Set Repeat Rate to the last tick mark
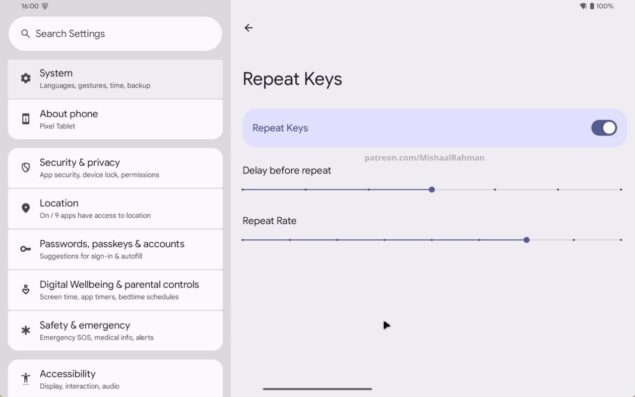The width and height of the screenshot is (635, 397). coord(621,240)
